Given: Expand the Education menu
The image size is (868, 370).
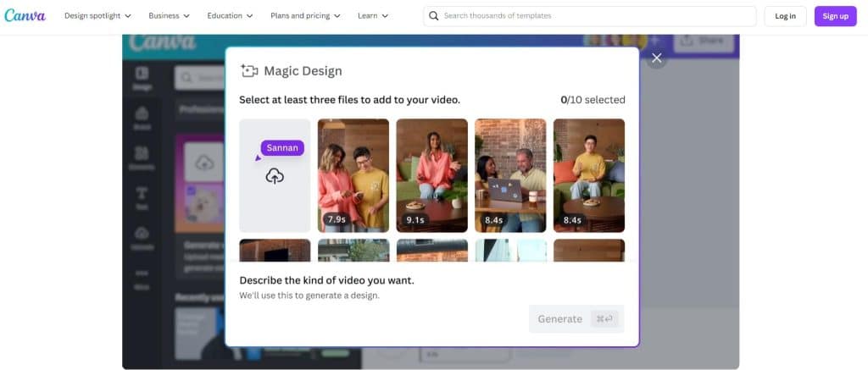Looking at the screenshot, I should click(230, 16).
